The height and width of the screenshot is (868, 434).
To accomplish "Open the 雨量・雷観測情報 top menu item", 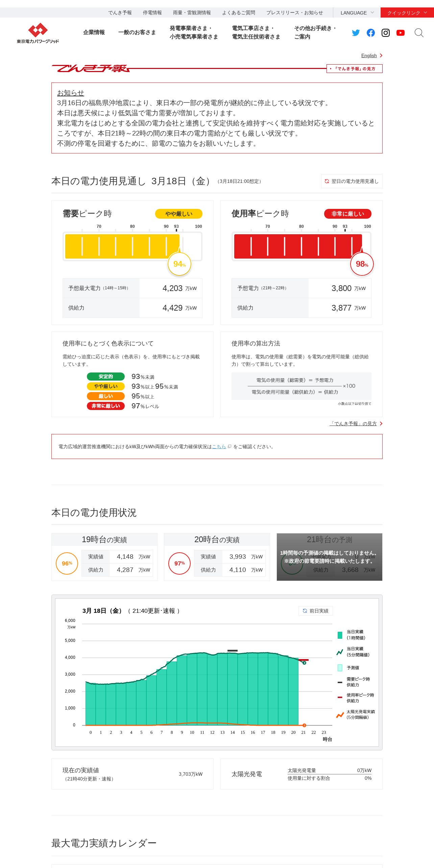I will (x=192, y=13).
